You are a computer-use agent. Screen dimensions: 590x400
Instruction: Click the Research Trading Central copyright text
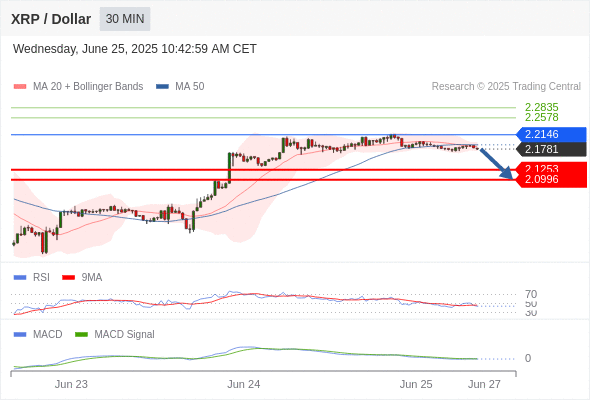(506, 87)
